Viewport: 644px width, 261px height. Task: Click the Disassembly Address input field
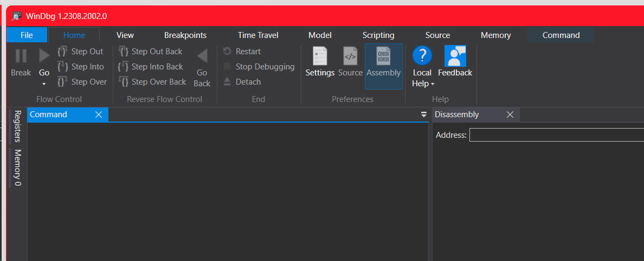[x=557, y=135]
